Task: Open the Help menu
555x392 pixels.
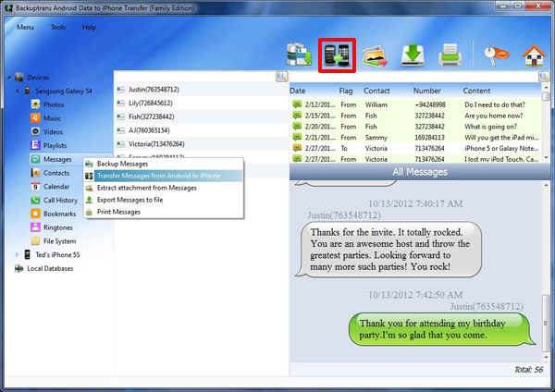Action: coord(89,27)
